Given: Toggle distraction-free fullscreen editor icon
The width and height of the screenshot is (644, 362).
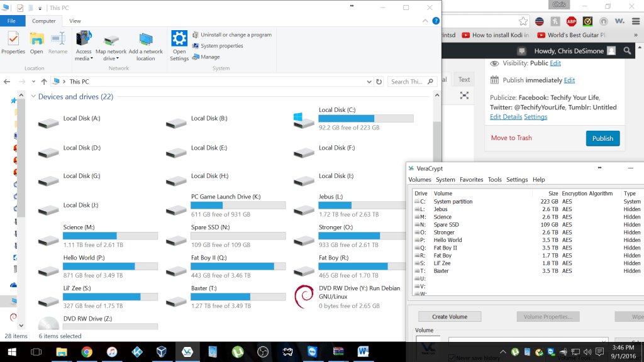Looking at the screenshot, I should 464,96.
